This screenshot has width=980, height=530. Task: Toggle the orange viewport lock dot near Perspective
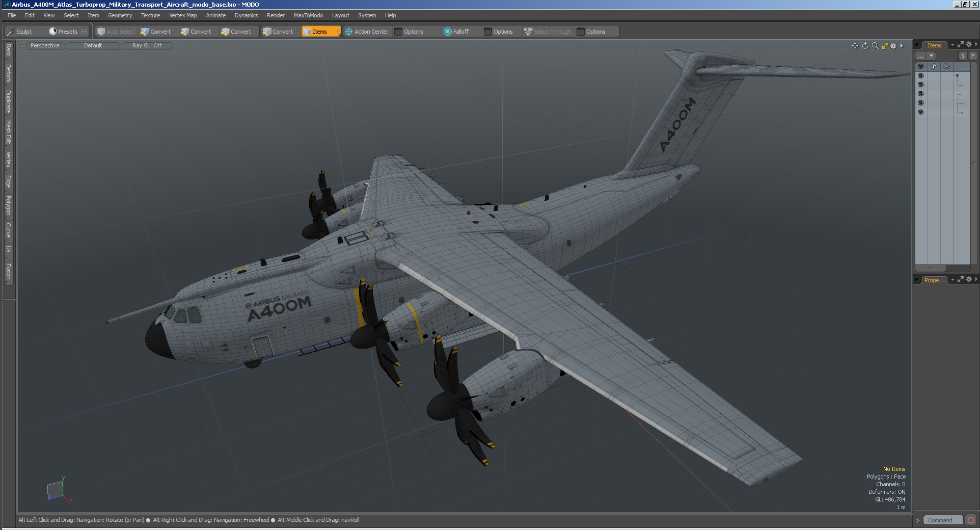point(21,46)
